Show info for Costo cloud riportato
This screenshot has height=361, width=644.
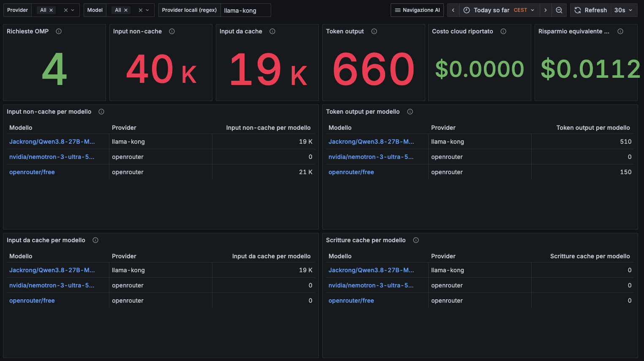pyautogui.click(x=503, y=31)
